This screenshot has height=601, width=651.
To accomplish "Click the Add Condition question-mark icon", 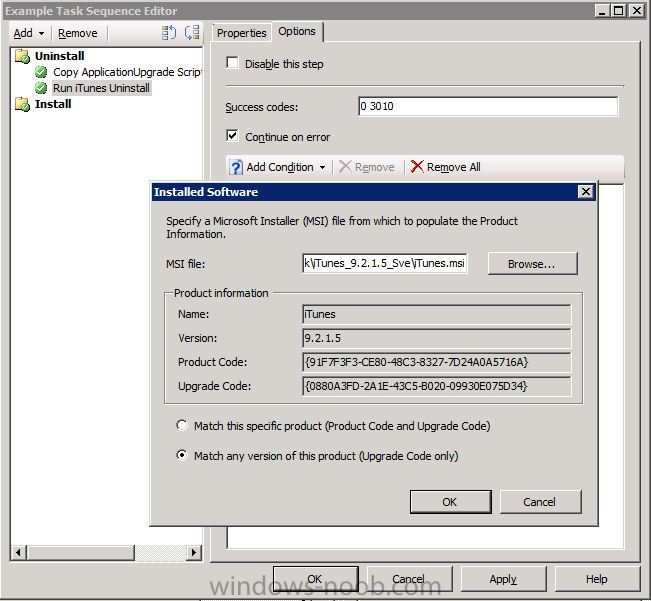I will (235, 167).
